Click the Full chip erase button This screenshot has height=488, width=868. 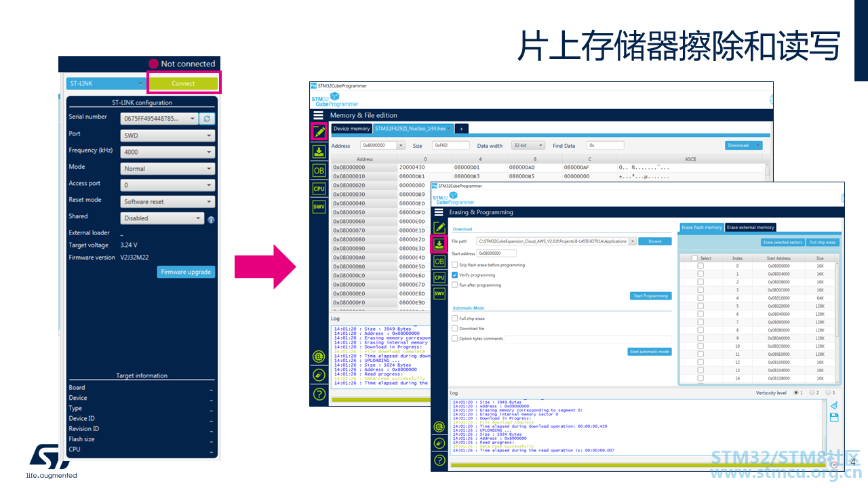pyautogui.click(x=823, y=242)
